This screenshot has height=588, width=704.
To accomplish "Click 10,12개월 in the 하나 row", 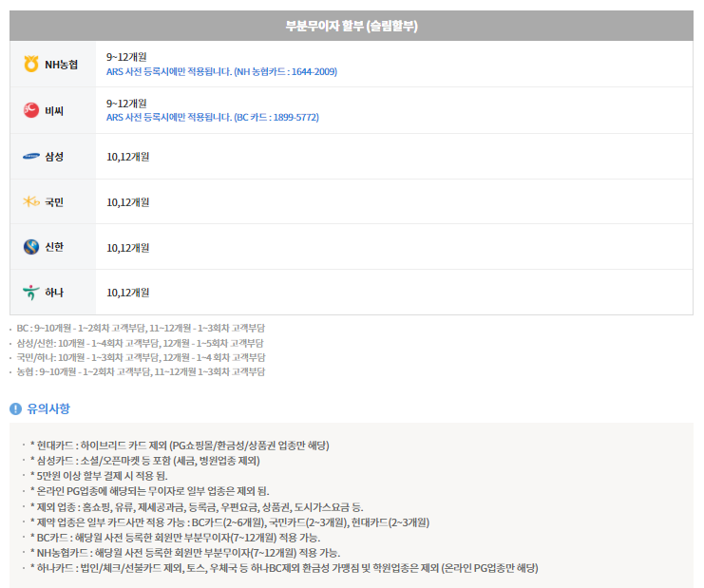I will pyautogui.click(x=128, y=293).
